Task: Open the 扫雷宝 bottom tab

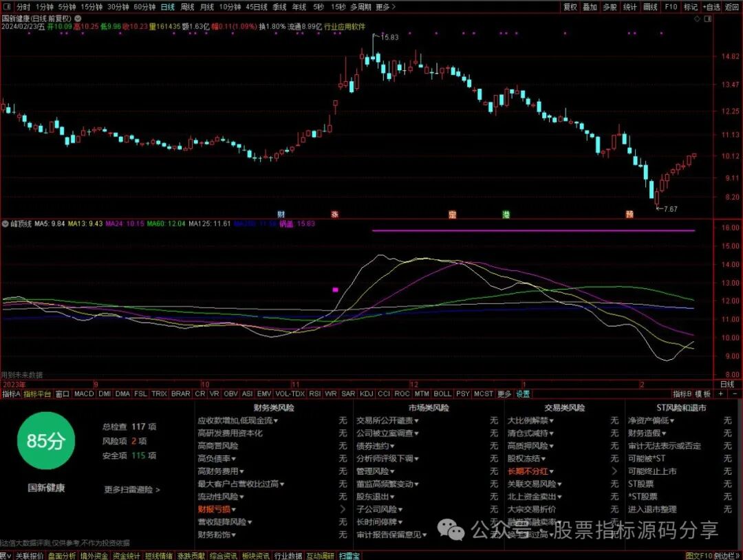Action: point(349,556)
